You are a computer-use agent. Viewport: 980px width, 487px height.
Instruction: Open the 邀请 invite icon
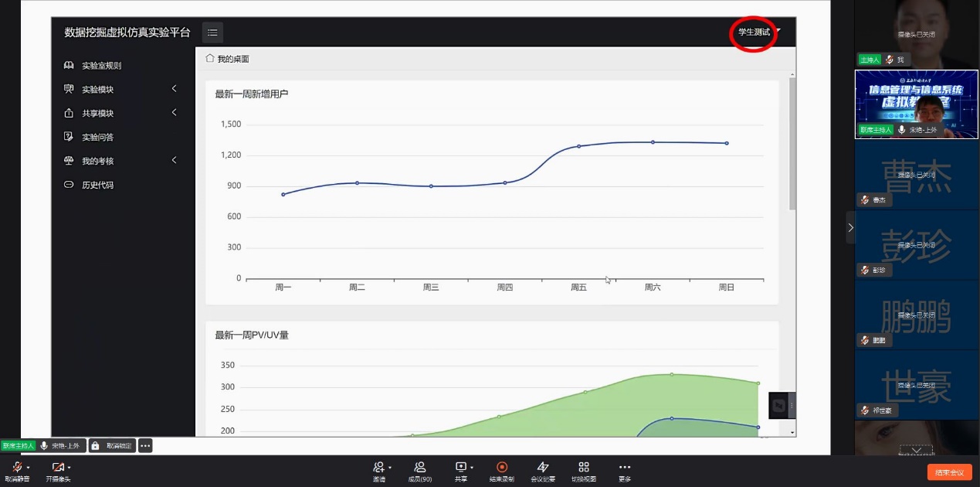pyautogui.click(x=378, y=467)
